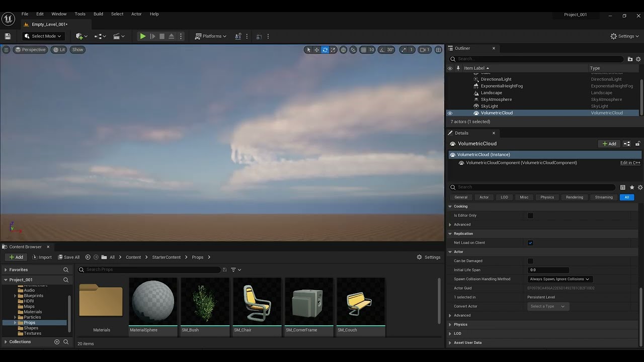The width and height of the screenshot is (644, 362).
Task: Click the Initial Life Span value field
Action: 548,270
